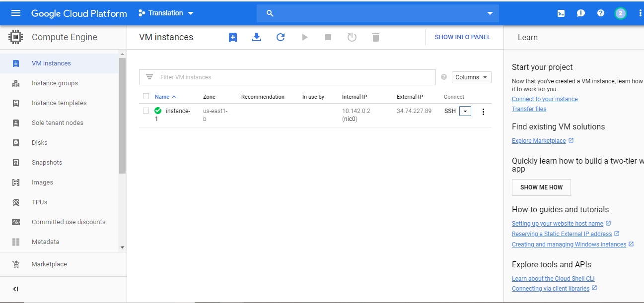Open Instance templates in sidebar
Viewport: 644px width, 303px height.
pos(60,103)
